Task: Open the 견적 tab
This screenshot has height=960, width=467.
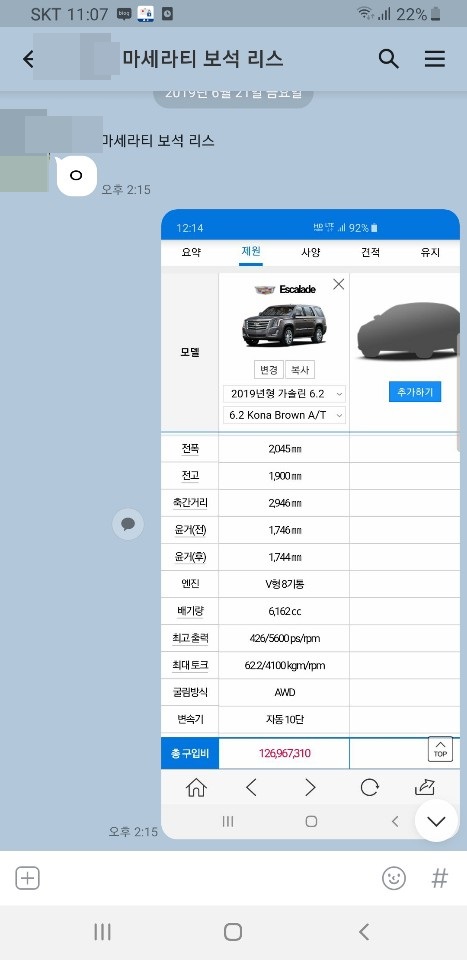Action: pyautogui.click(x=370, y=252)
